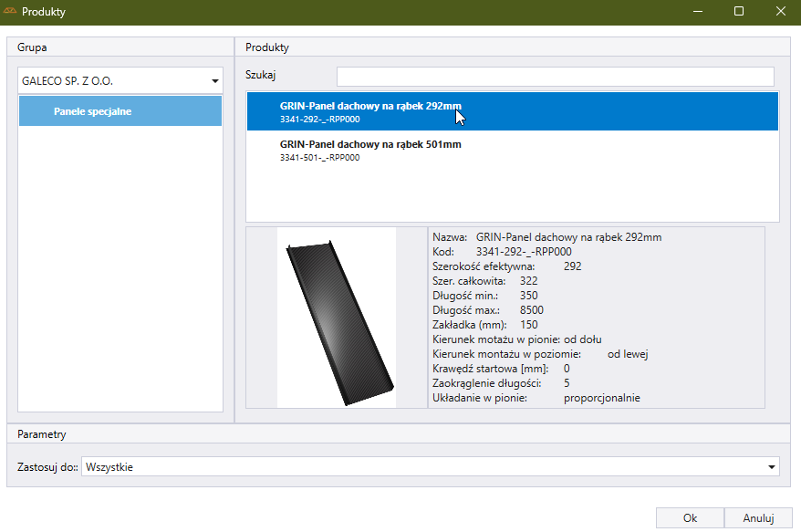Click empty area below Panele specjalne
801x532 pixels.
coord(120,265)
